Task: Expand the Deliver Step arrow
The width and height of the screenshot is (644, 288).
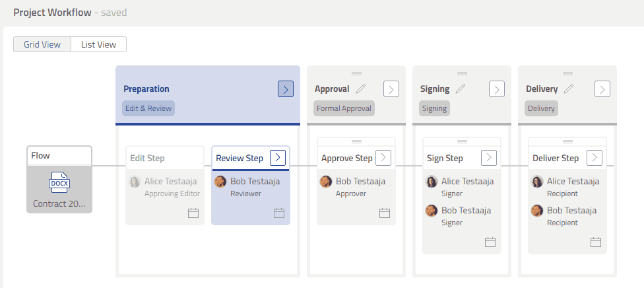Action: point(595,157)
